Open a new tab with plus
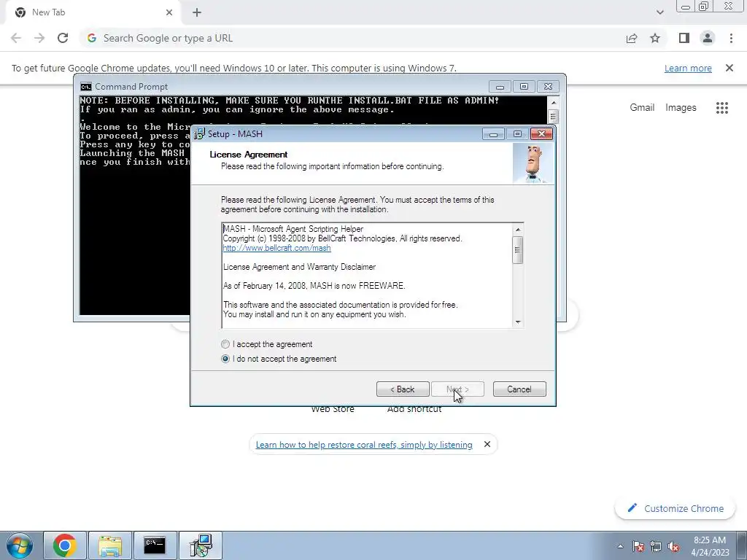 (x=197, y=12)
